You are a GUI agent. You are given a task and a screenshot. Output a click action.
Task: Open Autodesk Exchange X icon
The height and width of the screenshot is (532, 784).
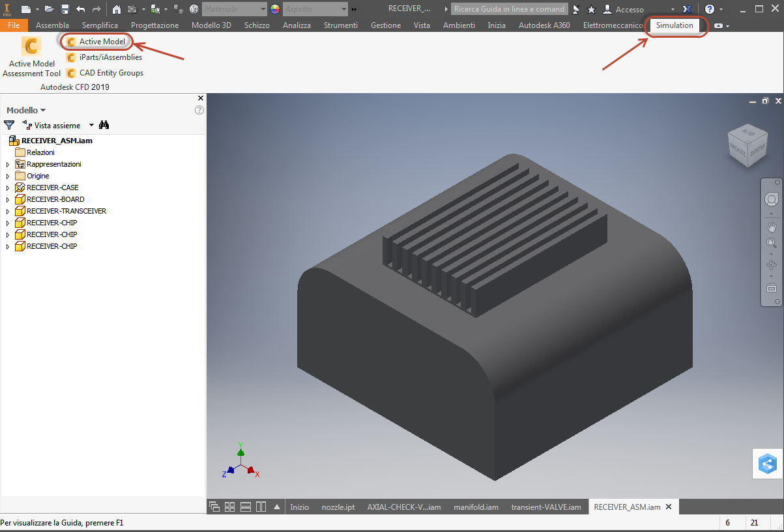tap(687, 9)
